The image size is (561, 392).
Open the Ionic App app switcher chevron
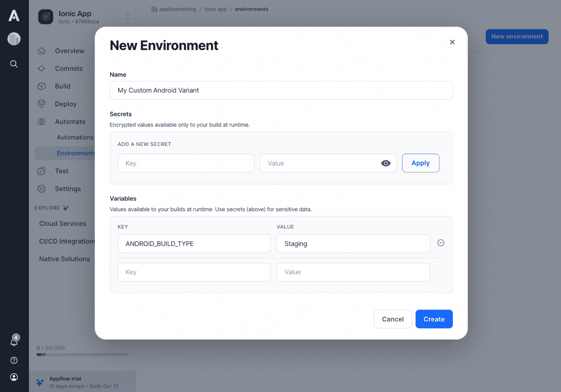[127, 16]
